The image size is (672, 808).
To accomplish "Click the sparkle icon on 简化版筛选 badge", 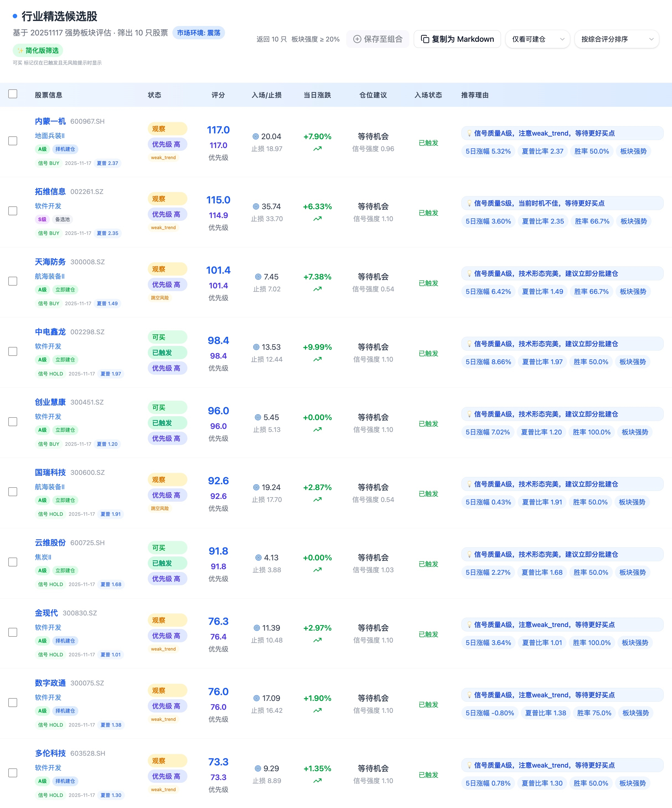I will point(20,51).
